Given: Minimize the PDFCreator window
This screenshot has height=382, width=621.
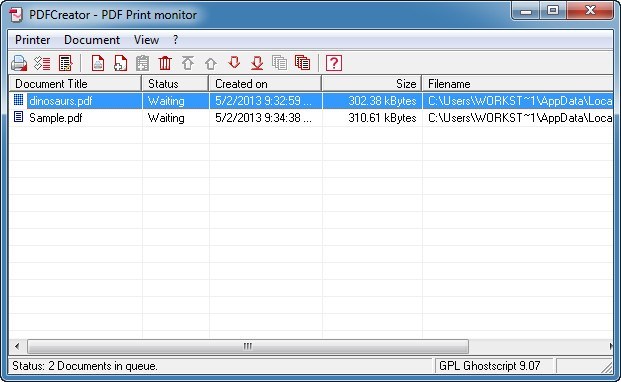Looking at the screenshot, I should (x=526, y=11).
